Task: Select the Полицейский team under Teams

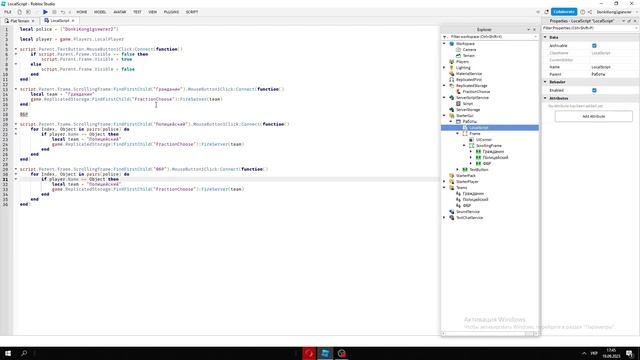Action: [x=475, y=200]
